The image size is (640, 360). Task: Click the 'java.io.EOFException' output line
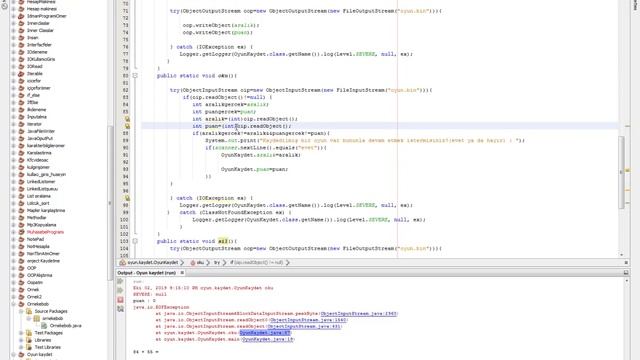click(x=161, y=307)
